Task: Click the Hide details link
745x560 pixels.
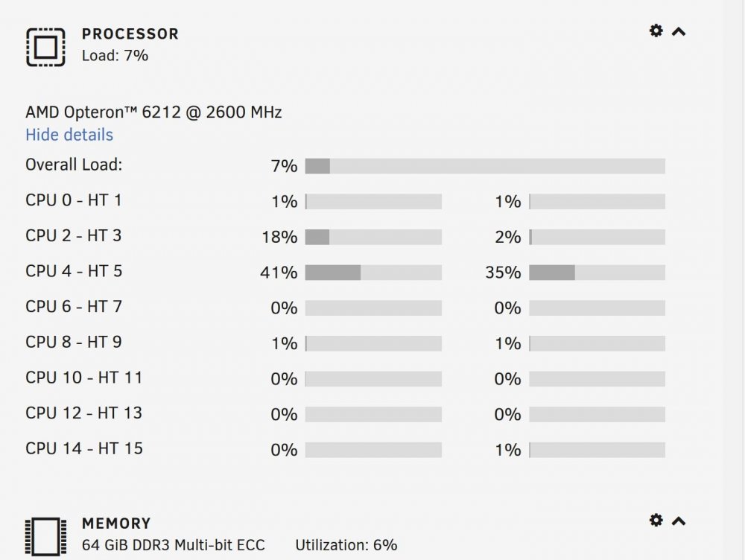Action: click(69, 135)
